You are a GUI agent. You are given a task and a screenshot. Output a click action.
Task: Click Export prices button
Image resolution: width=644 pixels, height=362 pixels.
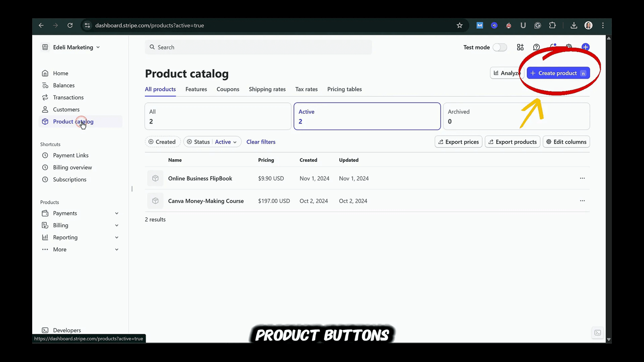coord(458,142)
